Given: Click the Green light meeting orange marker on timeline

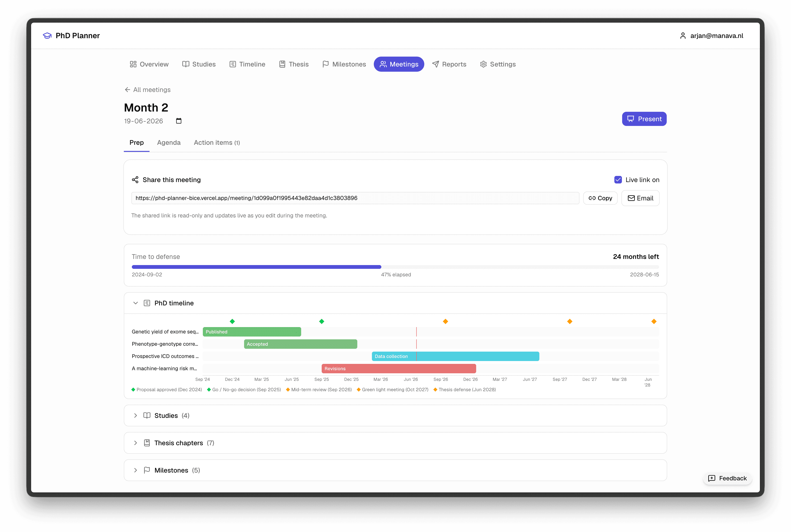Looking at the screenshot, I should point(570,321).
